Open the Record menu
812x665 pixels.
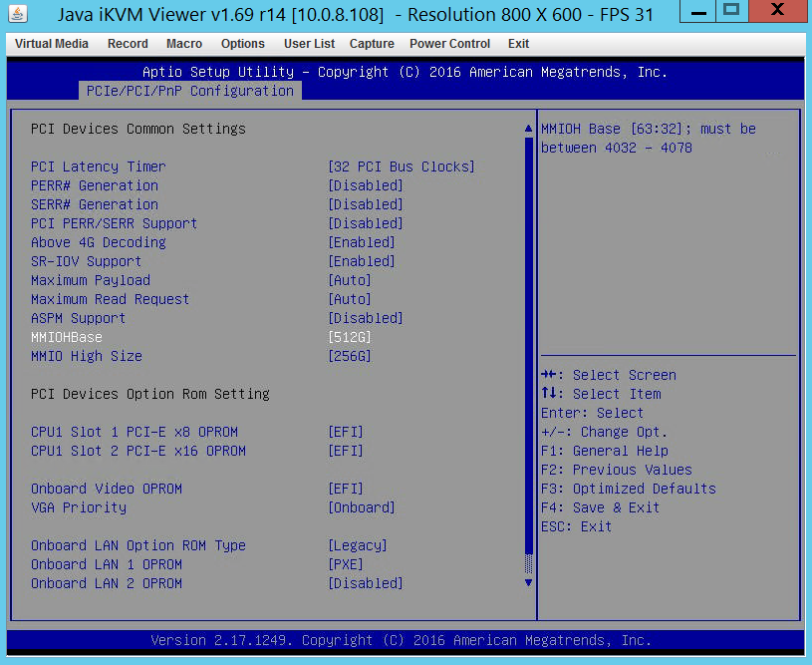[x=128, y=44]
